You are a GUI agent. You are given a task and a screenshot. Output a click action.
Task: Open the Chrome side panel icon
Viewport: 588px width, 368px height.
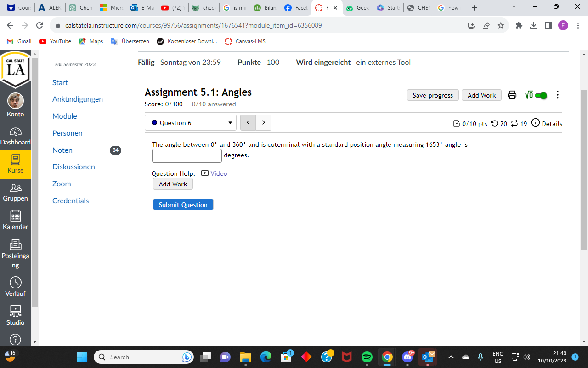(548, 25)
